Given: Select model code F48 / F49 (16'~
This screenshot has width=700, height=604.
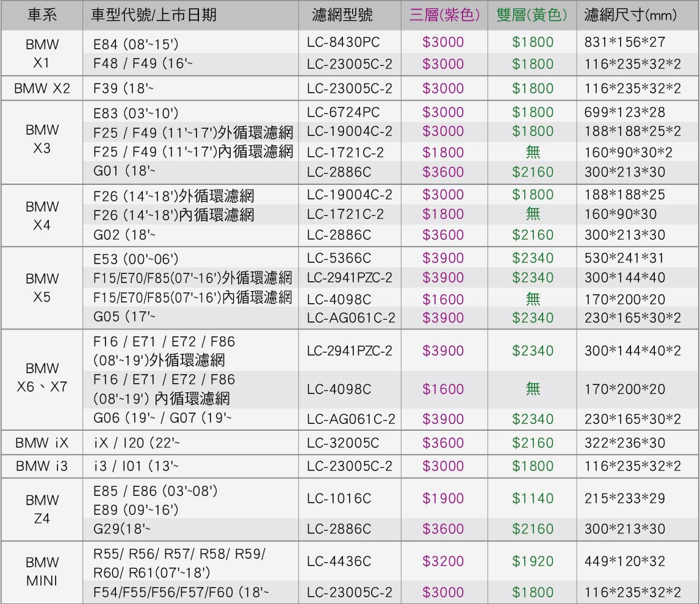Looking at the screenshot, I should [x=143, y=63].
